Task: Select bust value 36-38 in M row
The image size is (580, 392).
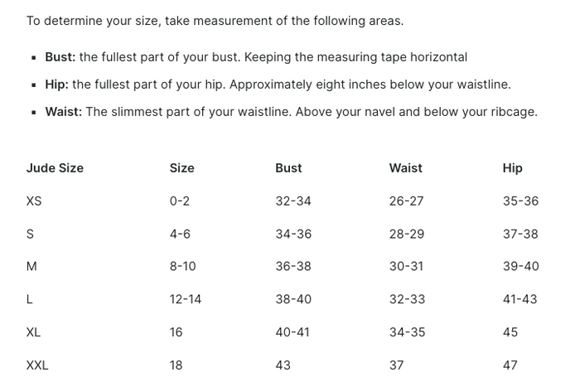Action: pyautogui.click(x=293, y=266)
